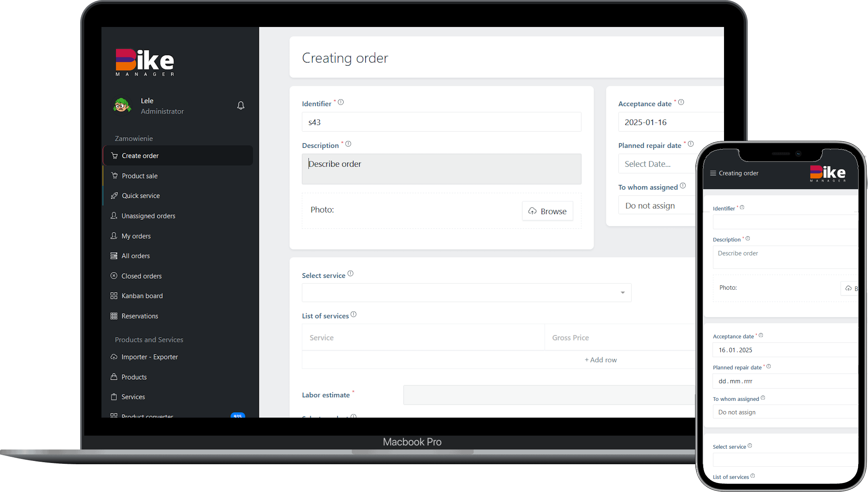This screenshot has width=868, height=492.
Task: Click info icon next to List of services
Action: (354, 314)
